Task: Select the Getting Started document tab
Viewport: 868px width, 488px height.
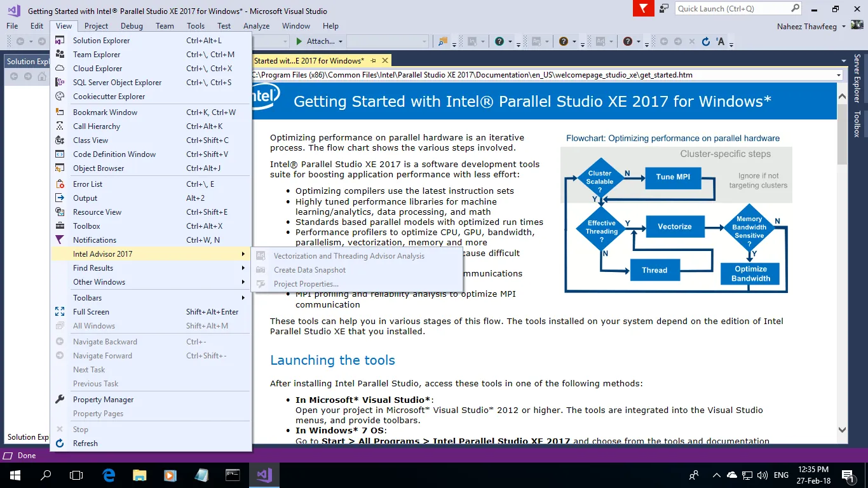Action: click(x=309, y=60)
